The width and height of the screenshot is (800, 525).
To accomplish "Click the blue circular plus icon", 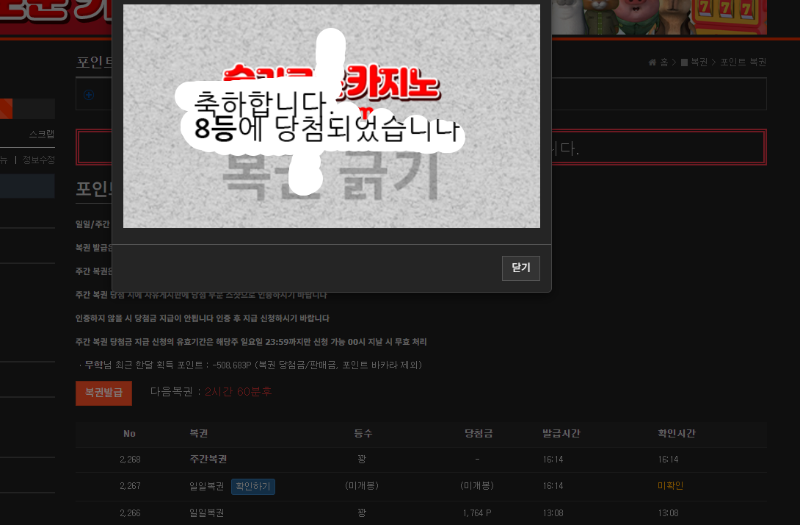I will (x=89, y=95).
